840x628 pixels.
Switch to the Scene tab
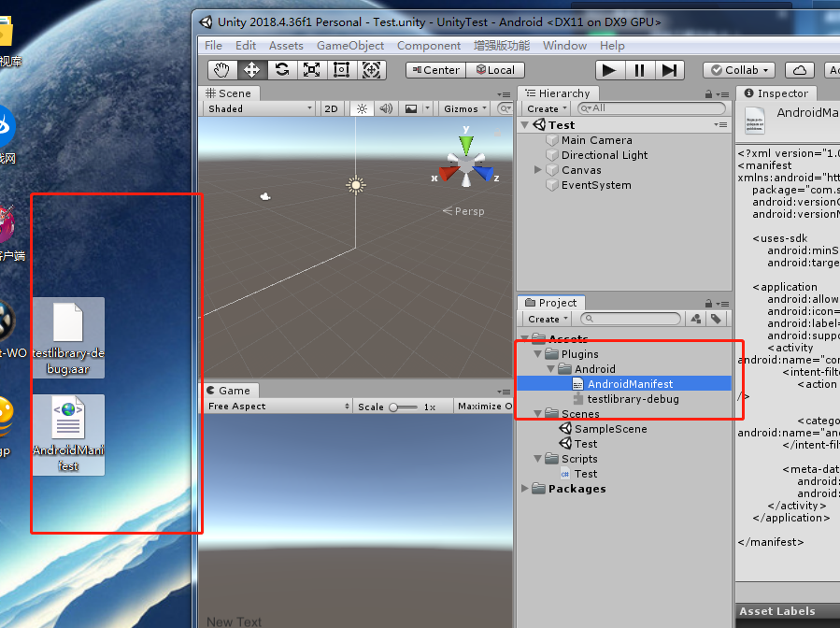tap(229, 93)
